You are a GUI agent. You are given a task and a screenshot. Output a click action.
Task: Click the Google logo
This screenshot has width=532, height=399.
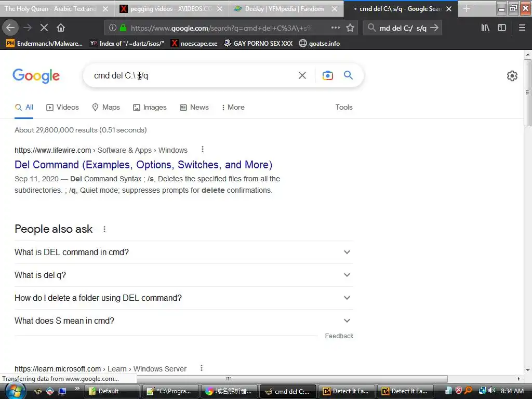click(36, 75)
